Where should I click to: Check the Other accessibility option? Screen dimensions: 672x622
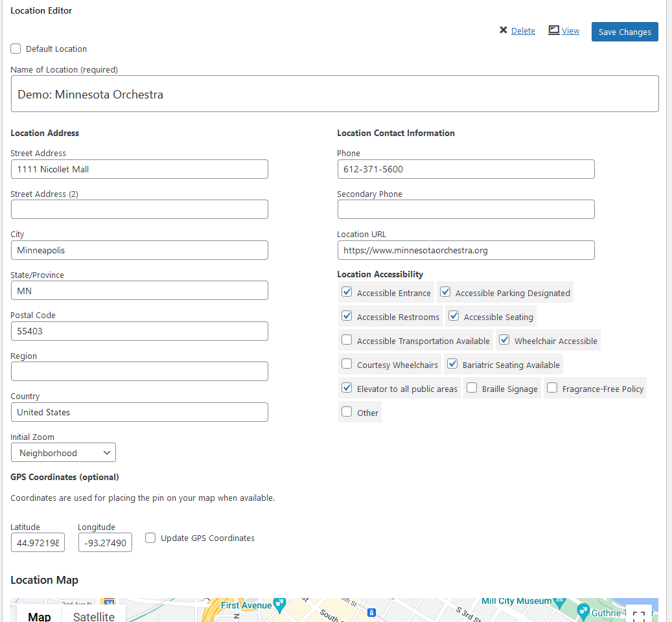click(347, 412)
